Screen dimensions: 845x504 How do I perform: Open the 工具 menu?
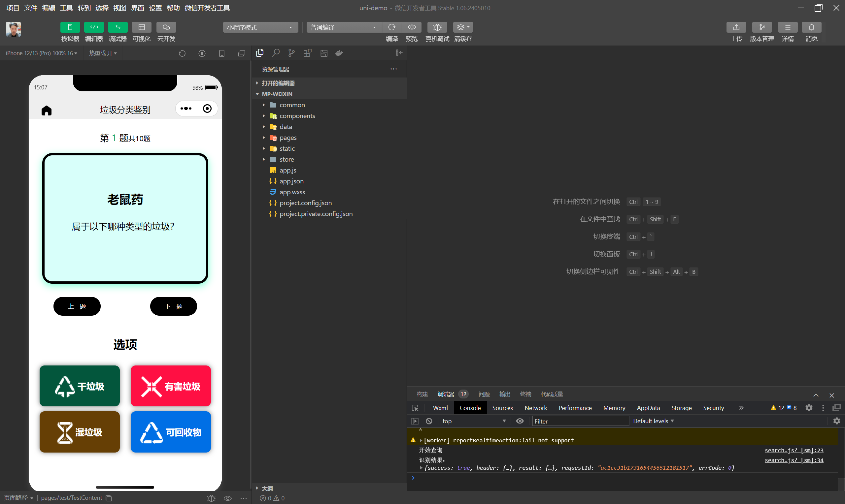pyautogui.click(x=66, y=8)
